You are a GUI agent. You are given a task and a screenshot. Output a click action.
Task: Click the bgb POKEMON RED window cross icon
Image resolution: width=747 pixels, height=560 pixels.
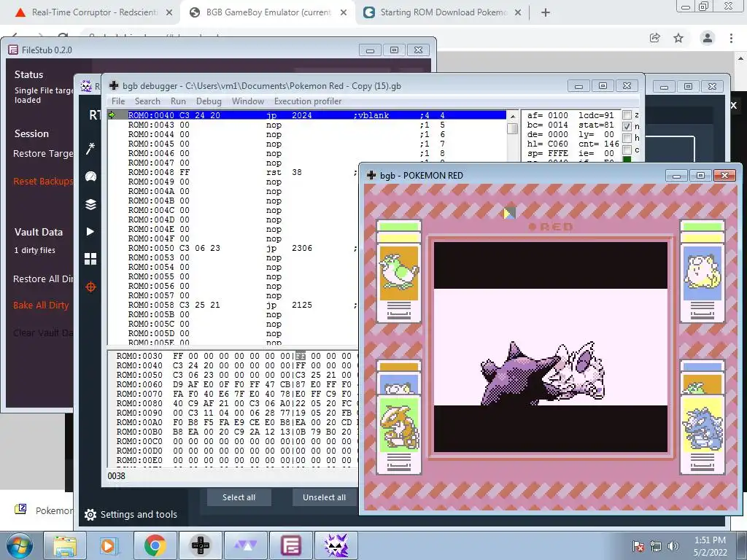pyautogui.click(x=371, y=175)
